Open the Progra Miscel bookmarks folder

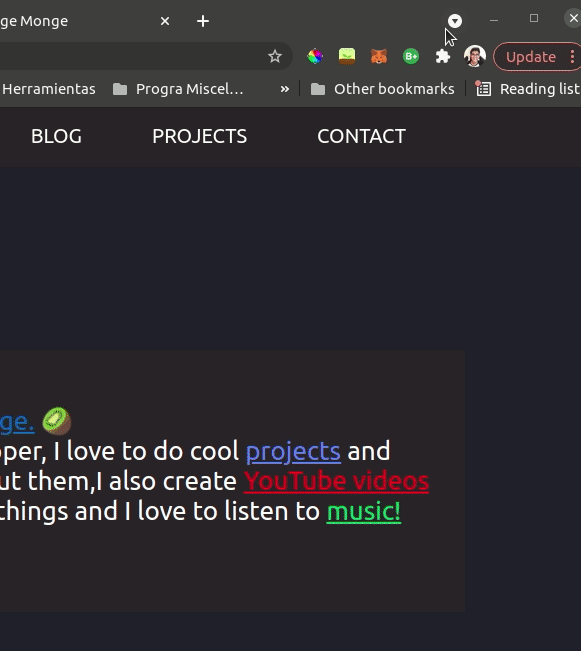pos(178,89)
